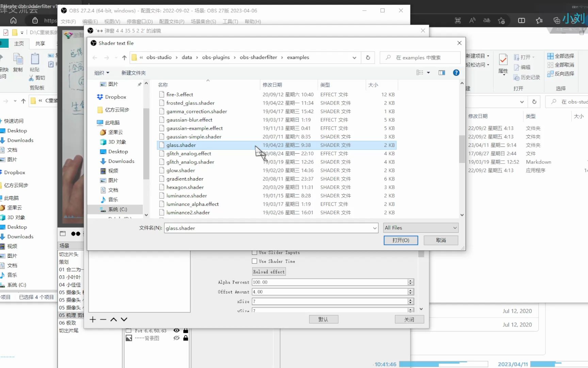Click 默认 defaults button in filter window
The image size is (588, 368).
click(324, 319)
